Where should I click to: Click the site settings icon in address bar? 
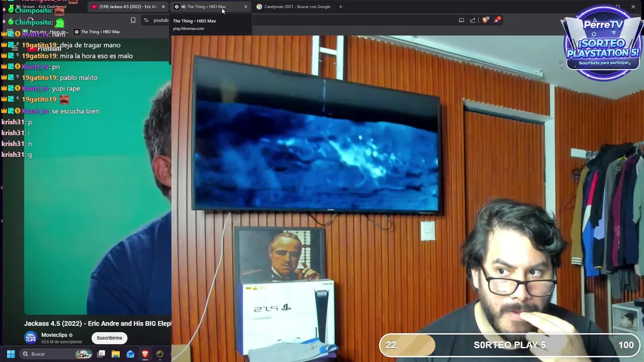146,20
